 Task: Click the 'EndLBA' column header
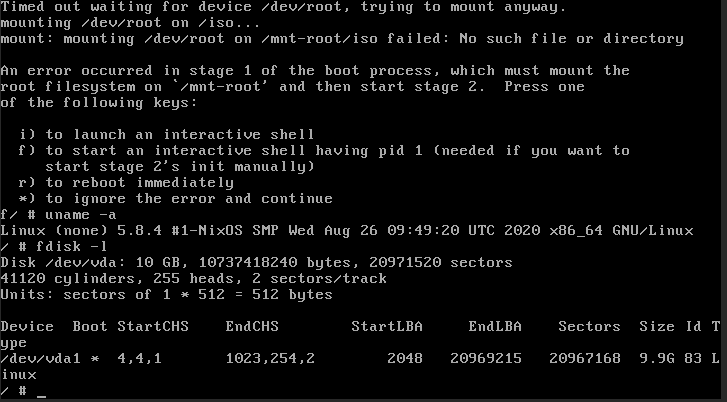(x=495, y=326)
